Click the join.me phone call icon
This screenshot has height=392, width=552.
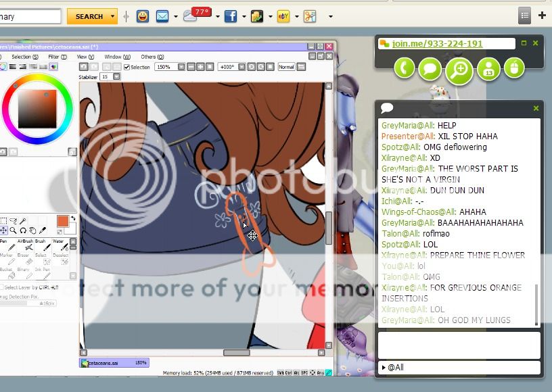point(405,68)
